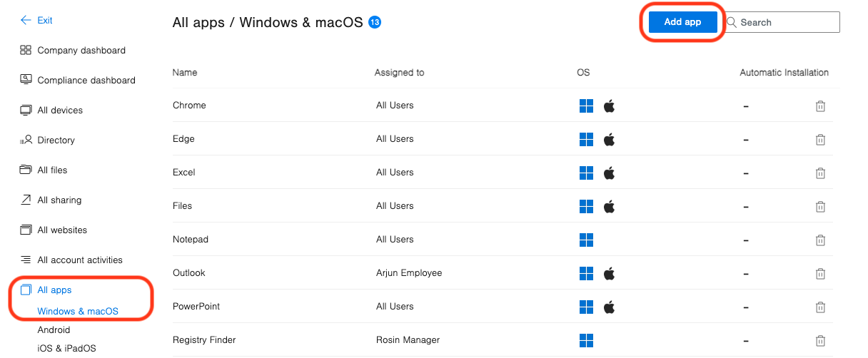Click the Apple logo in Outlook row
Screen dimensions: 868x358
pyautogui.click(x=609, y=274)
